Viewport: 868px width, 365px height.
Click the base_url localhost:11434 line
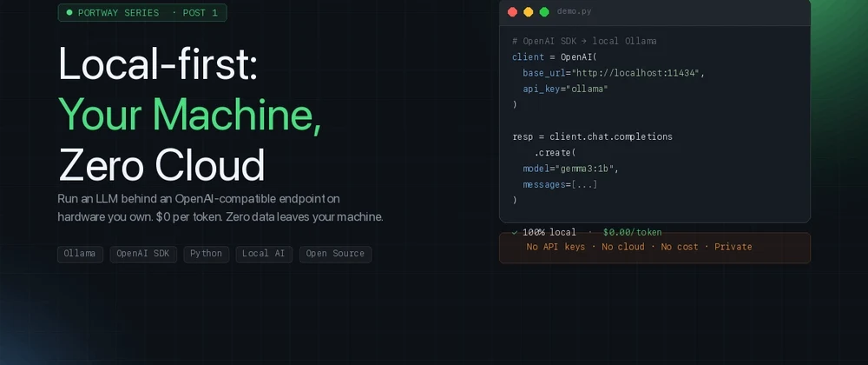614,73
